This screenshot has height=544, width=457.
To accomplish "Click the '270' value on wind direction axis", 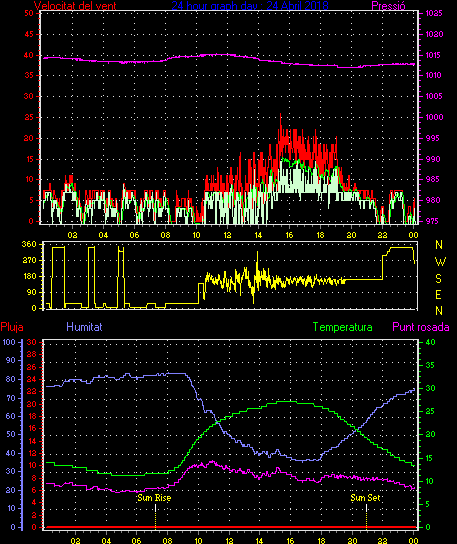I will pos(28,260).
